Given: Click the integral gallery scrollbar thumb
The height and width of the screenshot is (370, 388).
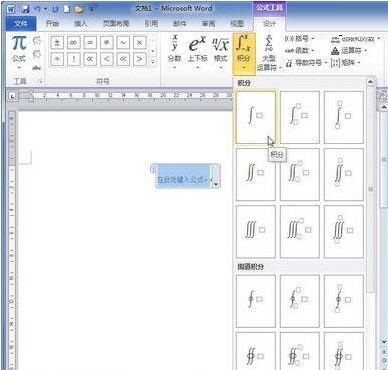Looking at the screenshot, I should pyautogui.click(x=370, y=189).
